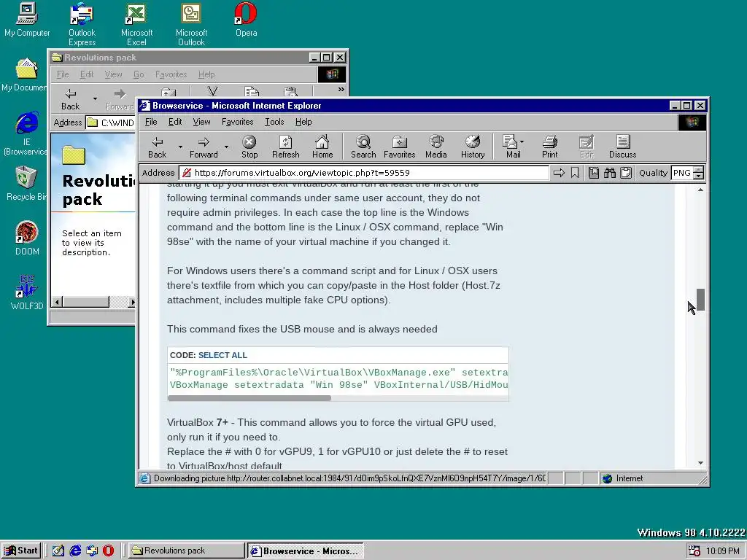Select the WOLF3D desktop shortcut
The width and height of the screenshot is (747, 560).
(27, 293)
